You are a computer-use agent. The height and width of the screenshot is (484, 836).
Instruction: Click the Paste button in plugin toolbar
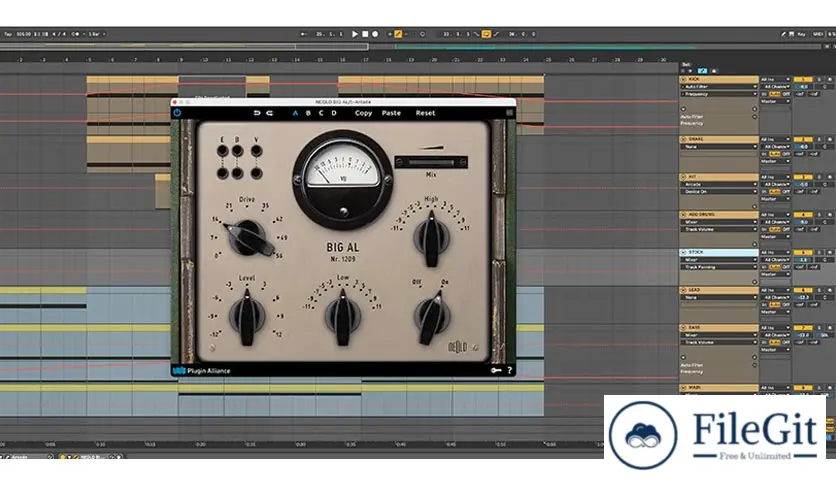(391, 113)
